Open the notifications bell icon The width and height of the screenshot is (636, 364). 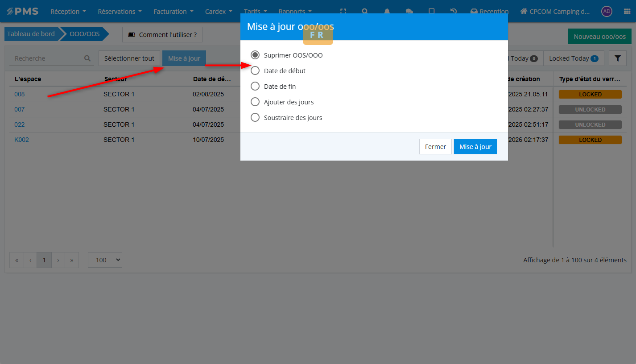(x=387, y=12)
